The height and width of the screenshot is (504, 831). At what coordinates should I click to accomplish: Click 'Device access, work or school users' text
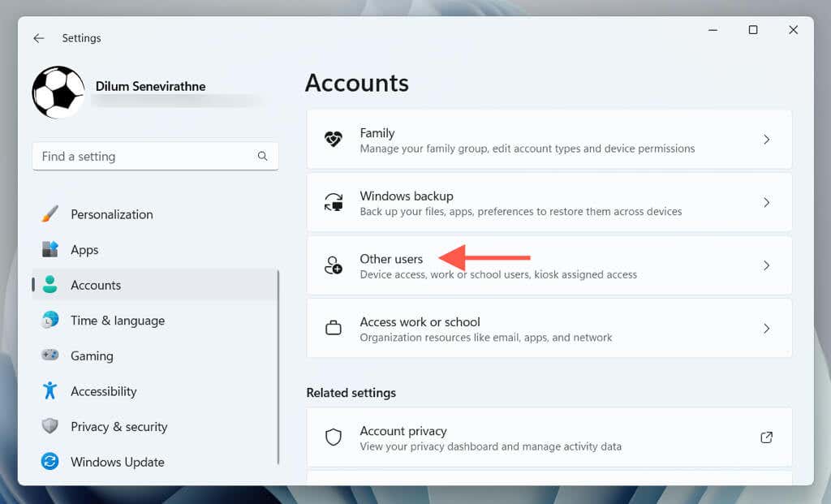pyautogui.click(x=498, y=274)
